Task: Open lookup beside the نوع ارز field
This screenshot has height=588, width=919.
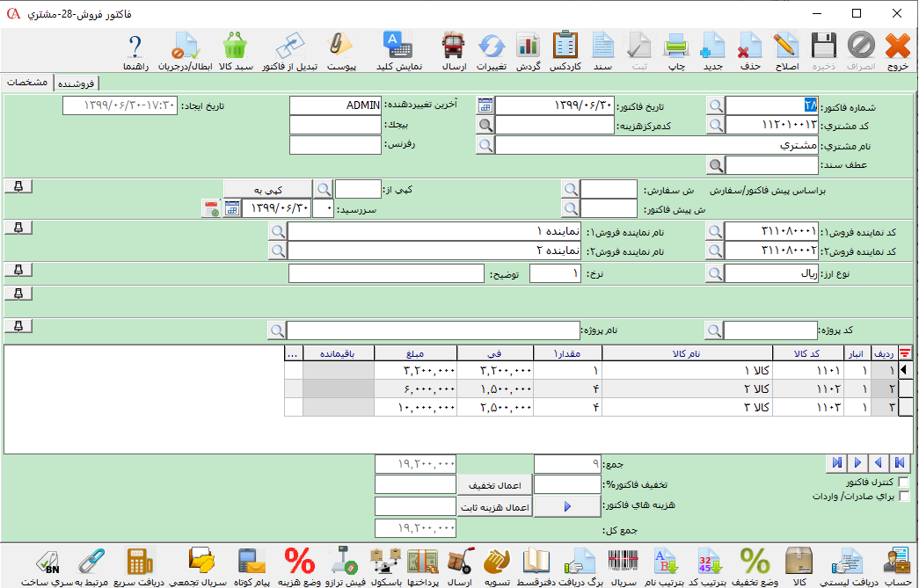Action: [x=716, y=274]
